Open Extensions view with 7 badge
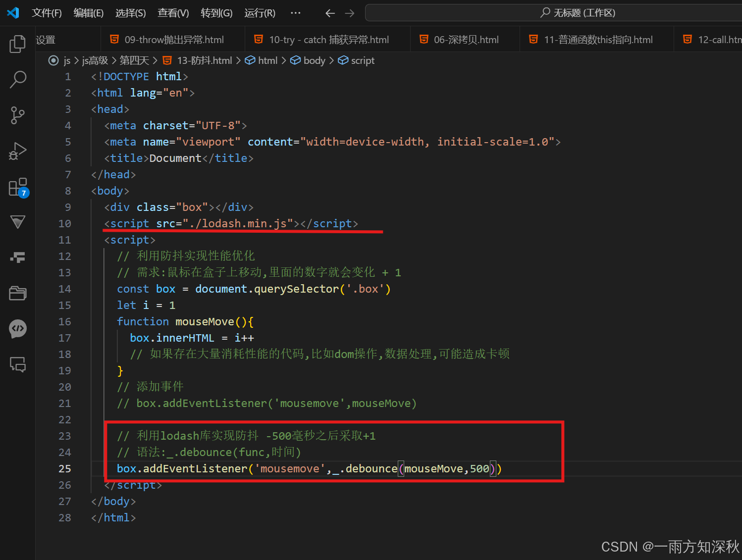 pos(18,188)
